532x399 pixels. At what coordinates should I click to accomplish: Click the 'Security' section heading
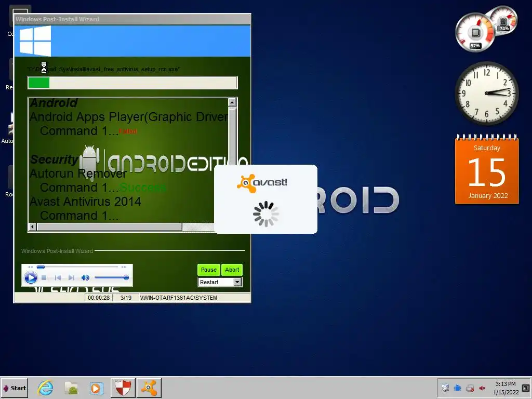[x=54, y=159]
